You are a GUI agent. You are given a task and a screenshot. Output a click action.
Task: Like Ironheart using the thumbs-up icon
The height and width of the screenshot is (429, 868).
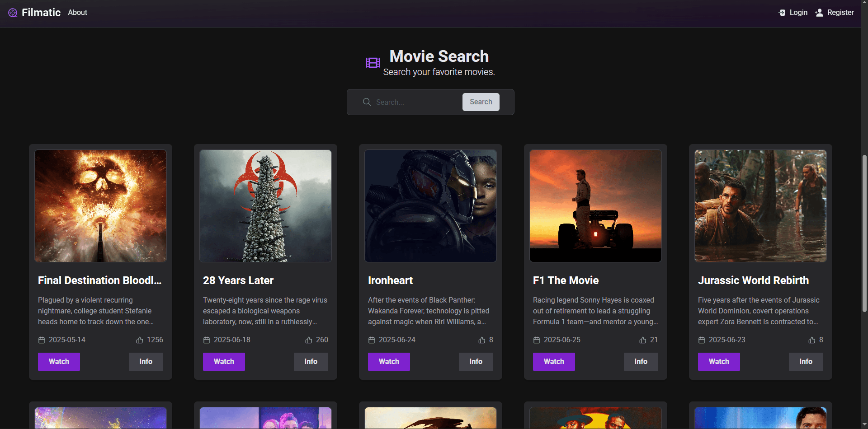click(482, 340)
